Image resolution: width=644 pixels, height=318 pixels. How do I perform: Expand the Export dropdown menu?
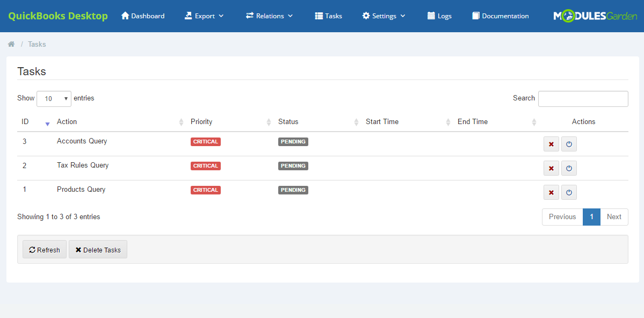(204, 16)
